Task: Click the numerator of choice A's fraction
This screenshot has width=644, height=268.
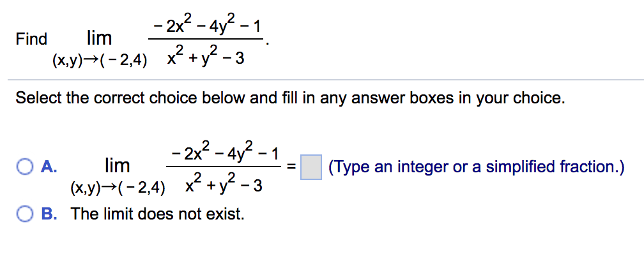Action: pyautogui.click(x=227, y=154)
